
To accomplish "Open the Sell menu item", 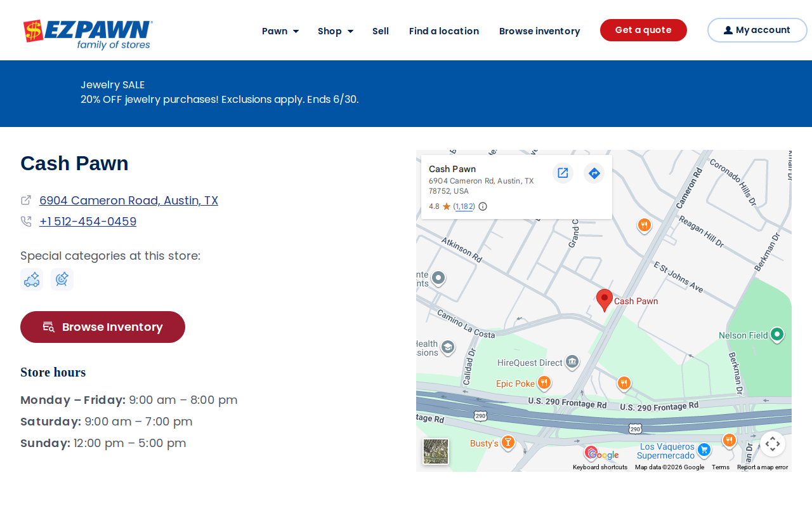I will coord(381,31).
